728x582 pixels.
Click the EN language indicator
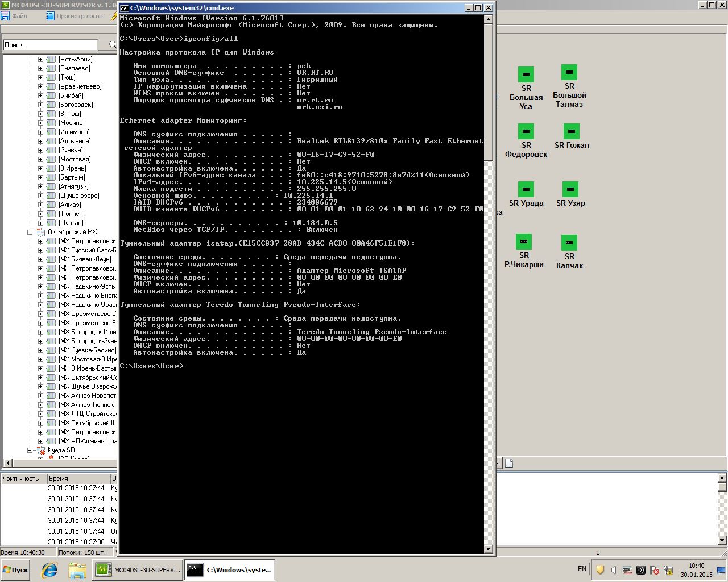[582, 569]
